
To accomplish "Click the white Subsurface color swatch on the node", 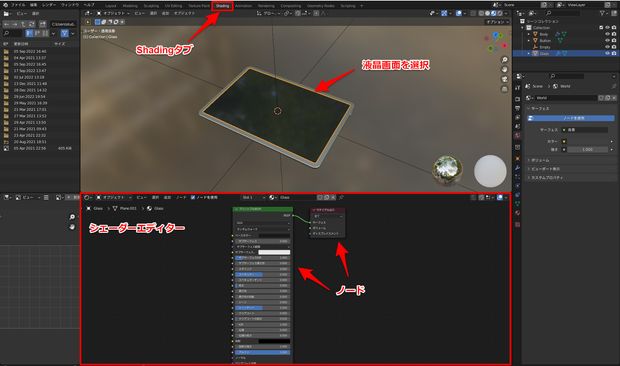I will pyautogui.click(x=274, y=252).
